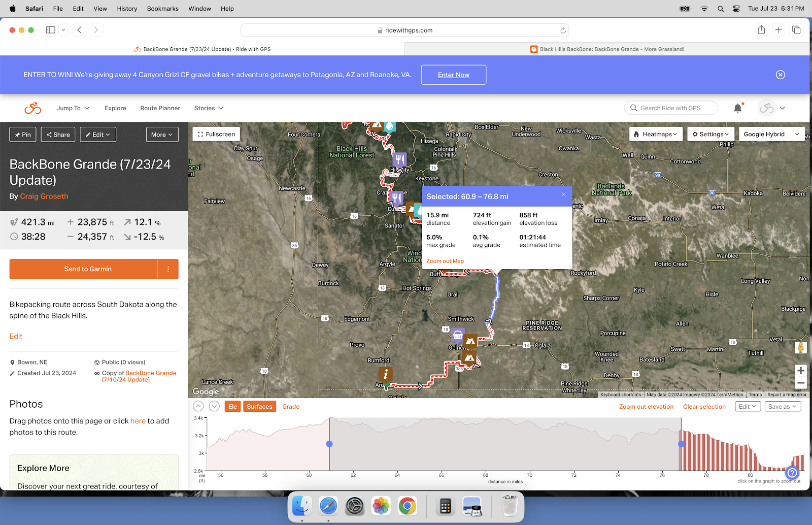Open Photos app from the Dock
This screenshot has width=812, height=525.
pos(381,506)
